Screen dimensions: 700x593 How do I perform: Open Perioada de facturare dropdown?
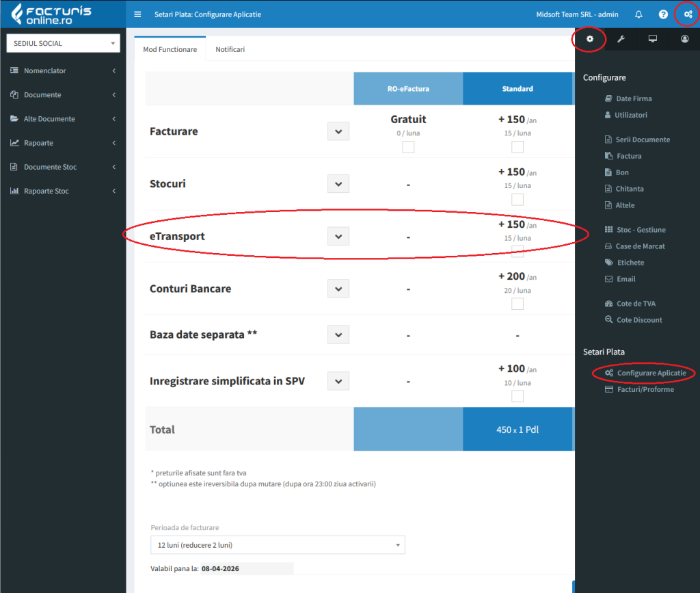(x=278, y=545)
